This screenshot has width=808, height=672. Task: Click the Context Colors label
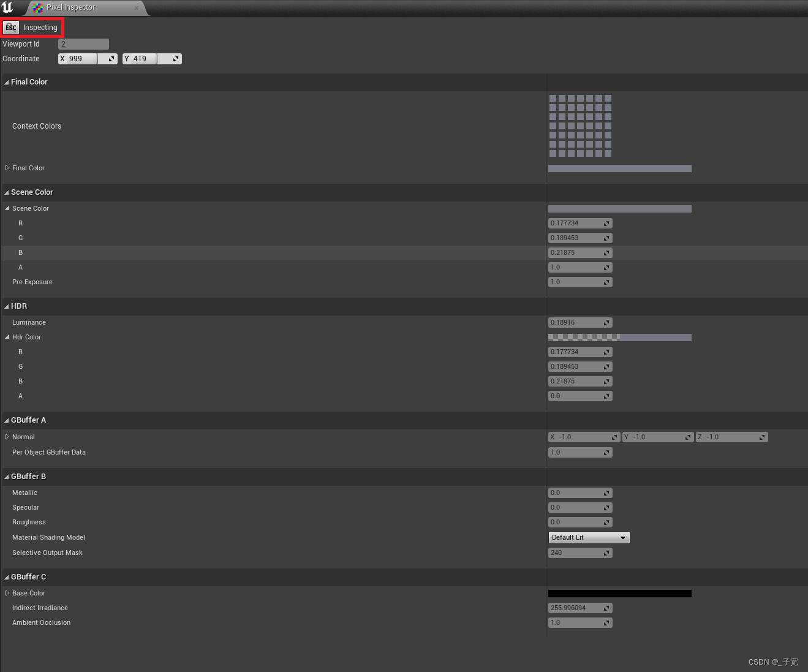37,126
